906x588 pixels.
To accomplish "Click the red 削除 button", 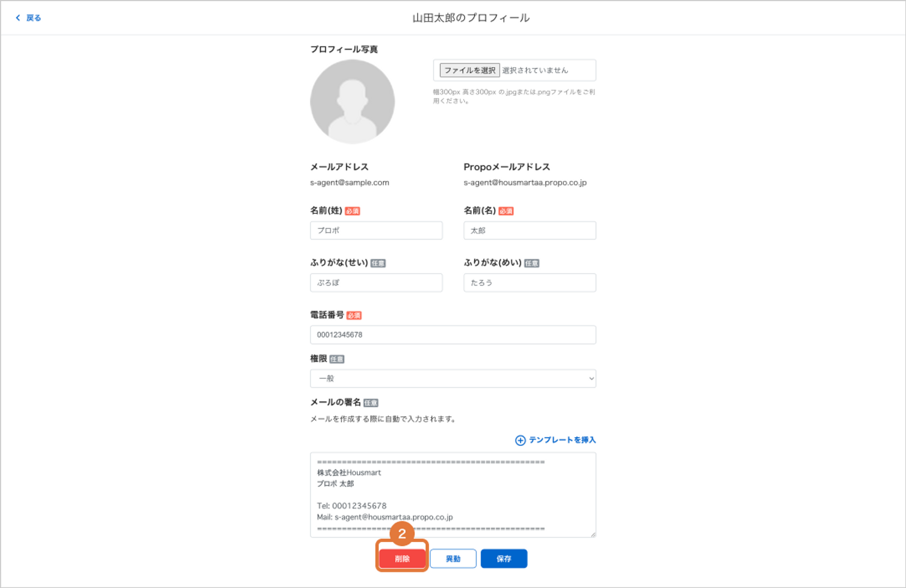I will tap(402, 559).
